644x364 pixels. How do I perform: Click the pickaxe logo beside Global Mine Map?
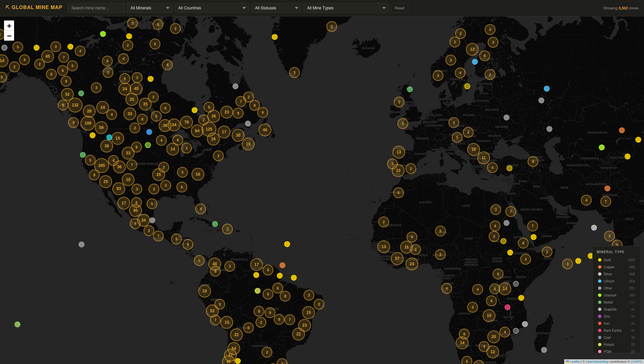coord(7,7)
